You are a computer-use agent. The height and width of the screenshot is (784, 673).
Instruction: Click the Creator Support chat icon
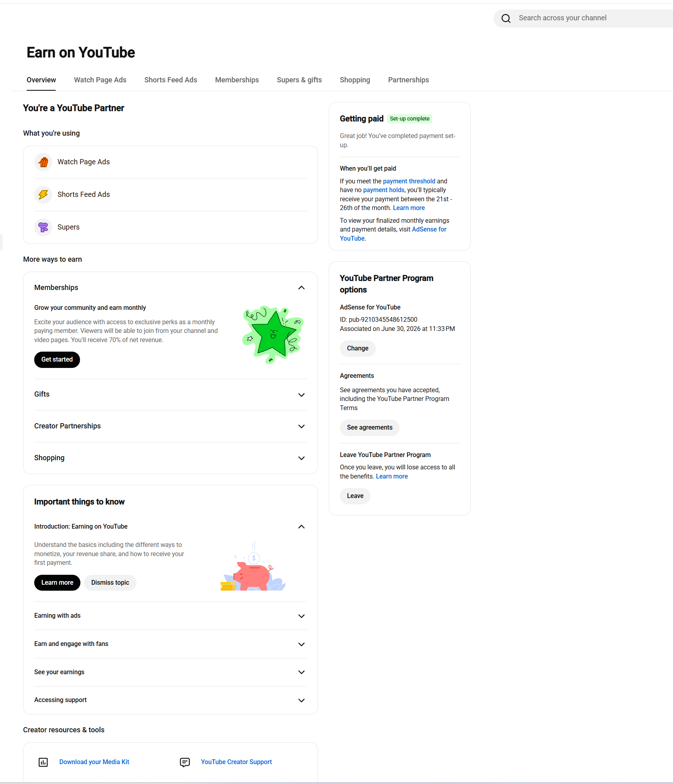point(185,762)
